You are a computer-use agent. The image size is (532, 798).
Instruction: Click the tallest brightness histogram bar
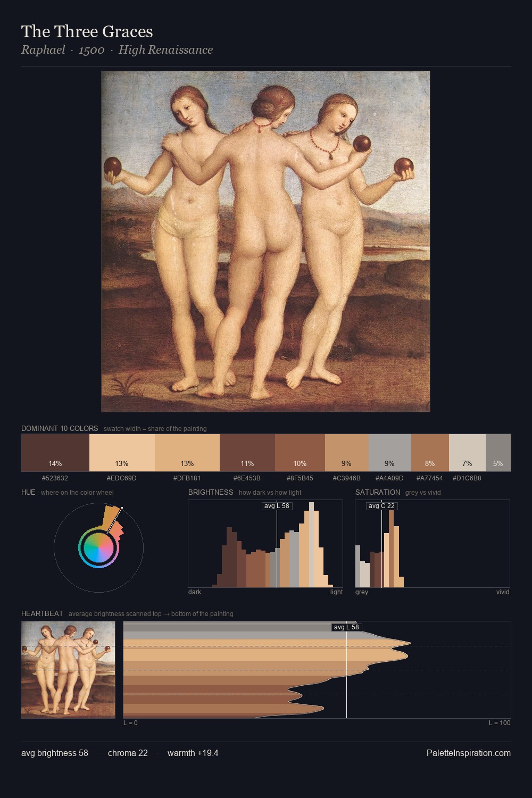click(311, 545)
